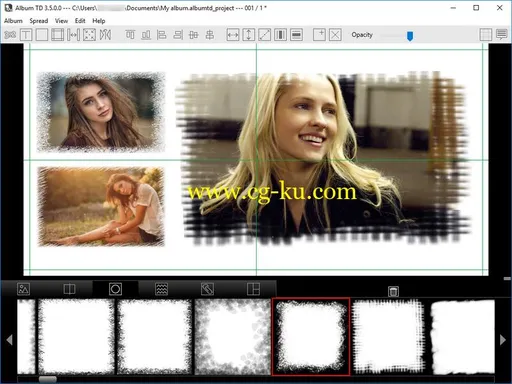Click the diagonal resize arrow icon

(x=265, y=35)
